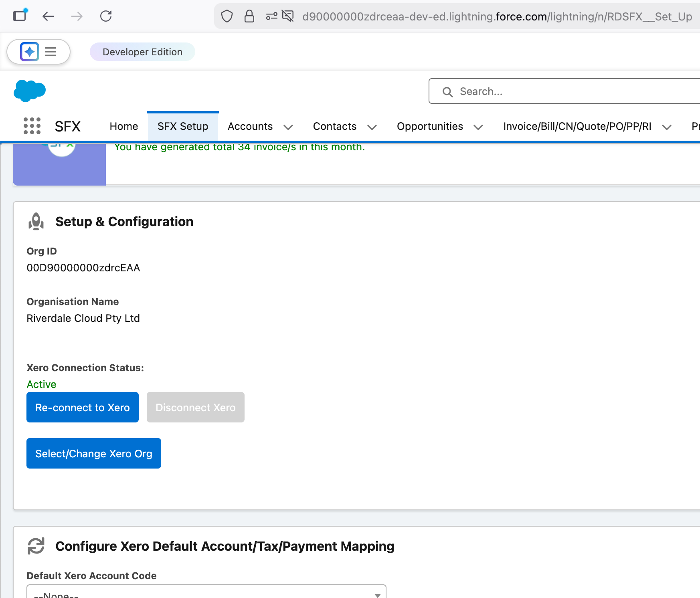
Task: Click the Re-connect to Xero button
Action: click(83, 407)
